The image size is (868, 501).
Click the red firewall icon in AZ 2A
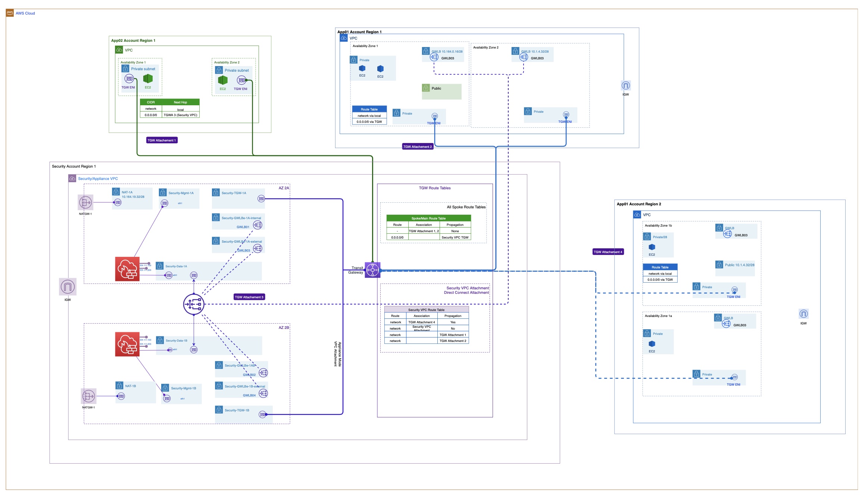point(127,269)
